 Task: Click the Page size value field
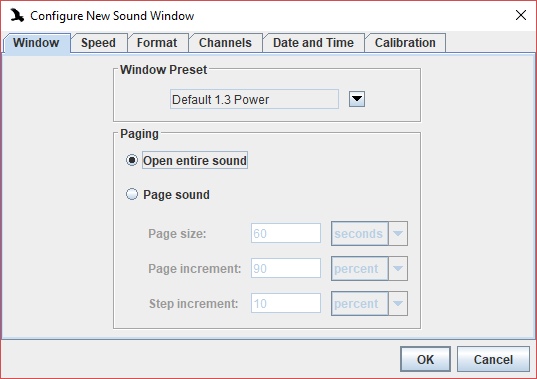pos(286,233)
